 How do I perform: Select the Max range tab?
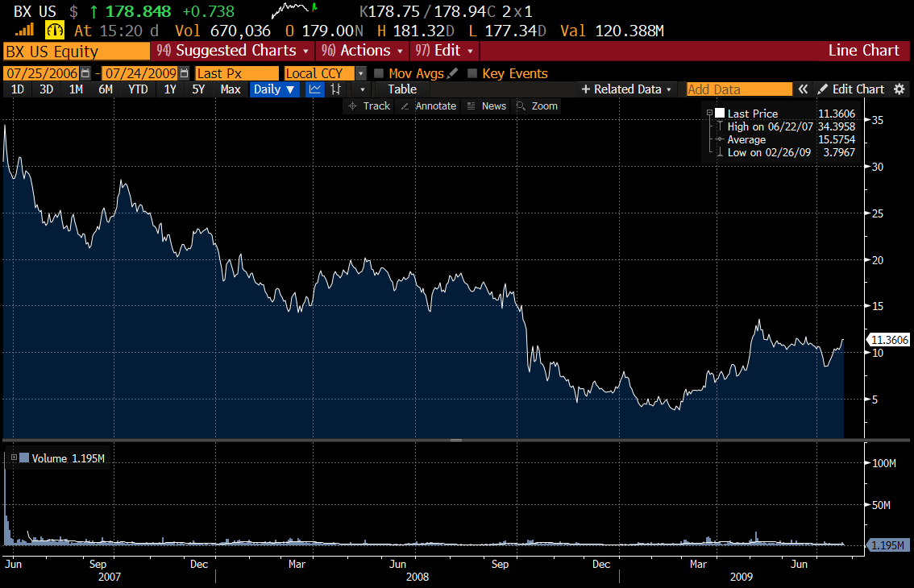pos(231,89)
